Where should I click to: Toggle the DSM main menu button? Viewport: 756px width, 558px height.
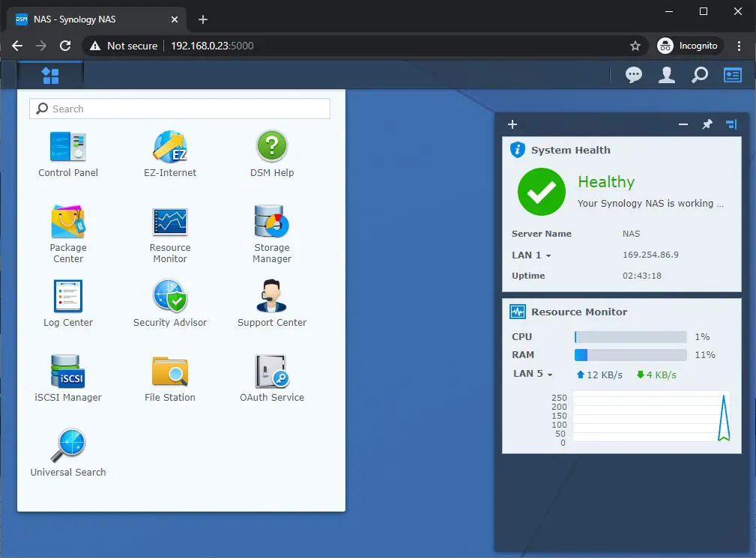(50, 76)
